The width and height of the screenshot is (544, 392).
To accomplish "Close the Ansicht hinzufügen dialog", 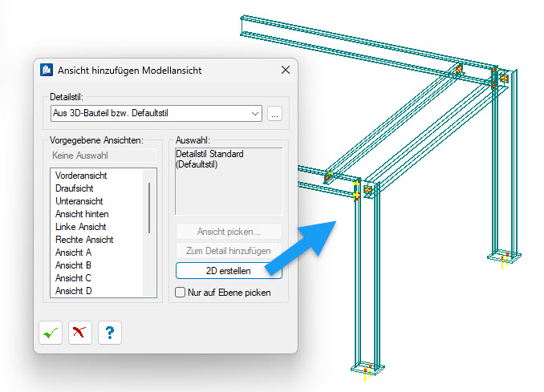I will (286, 70).
